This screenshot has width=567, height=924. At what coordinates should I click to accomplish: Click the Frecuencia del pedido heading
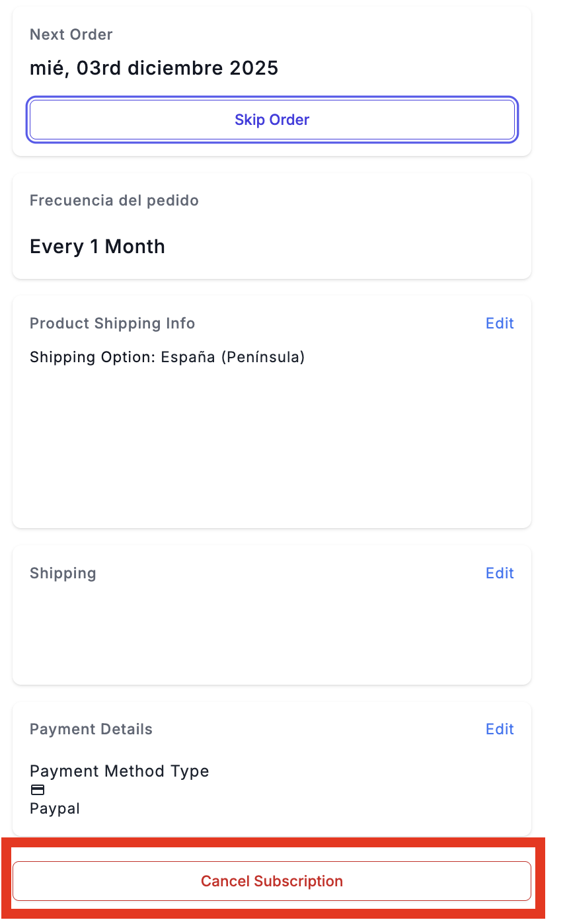[114, 200]
